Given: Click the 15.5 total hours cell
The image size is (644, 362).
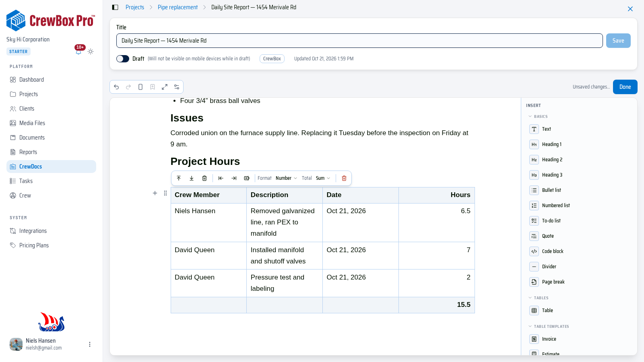Looking at the screenshot, I should (x=437, y=305).
